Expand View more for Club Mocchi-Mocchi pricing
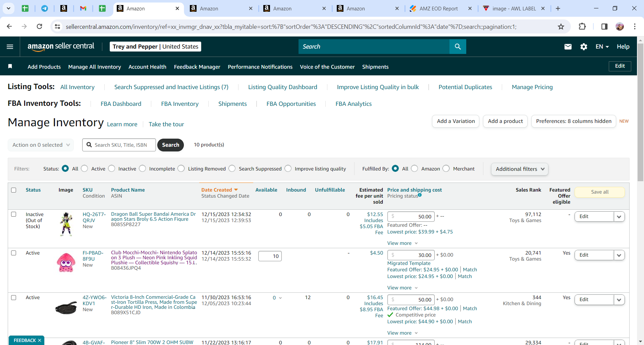 click(x=402, y=288)
